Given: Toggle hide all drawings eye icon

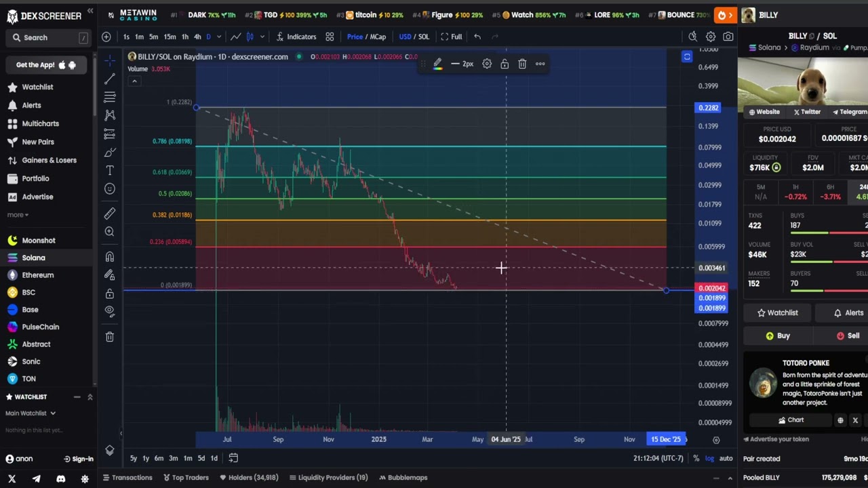Looking at the screenshot, I should coord(110,311).
